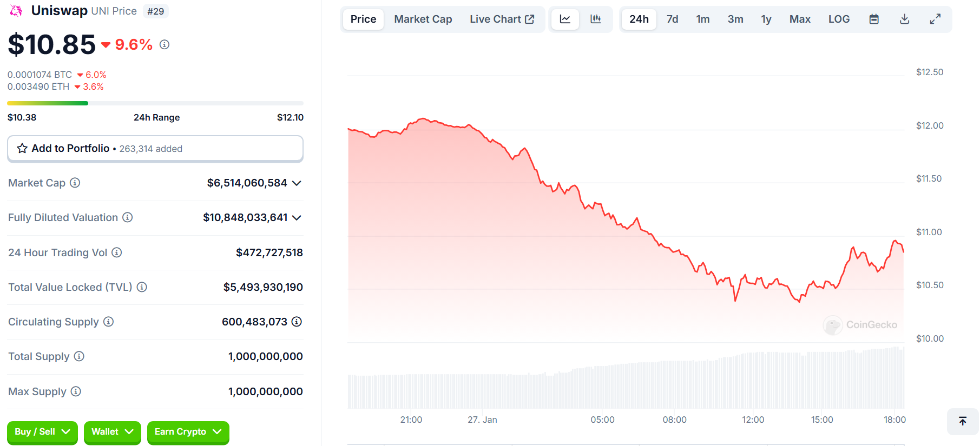Select the Price chart tab
Viewport: 980px width, 446px height.
[x=363, y=19]
